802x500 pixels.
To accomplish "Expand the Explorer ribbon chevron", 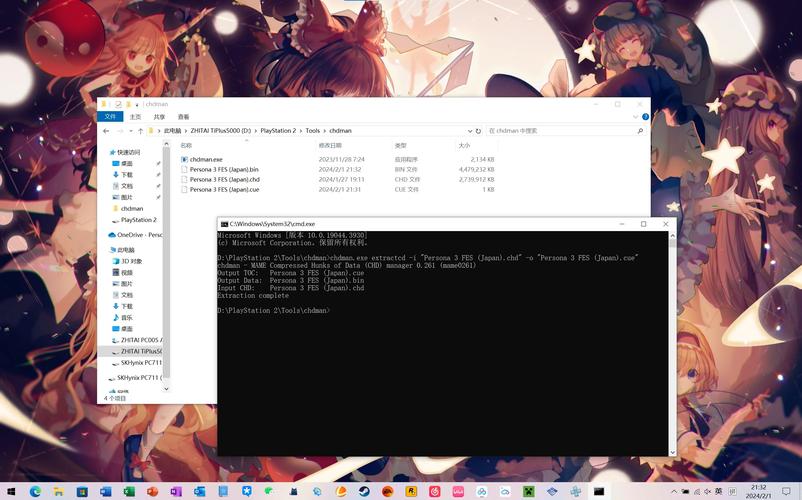I will click(x=635, y=117).
